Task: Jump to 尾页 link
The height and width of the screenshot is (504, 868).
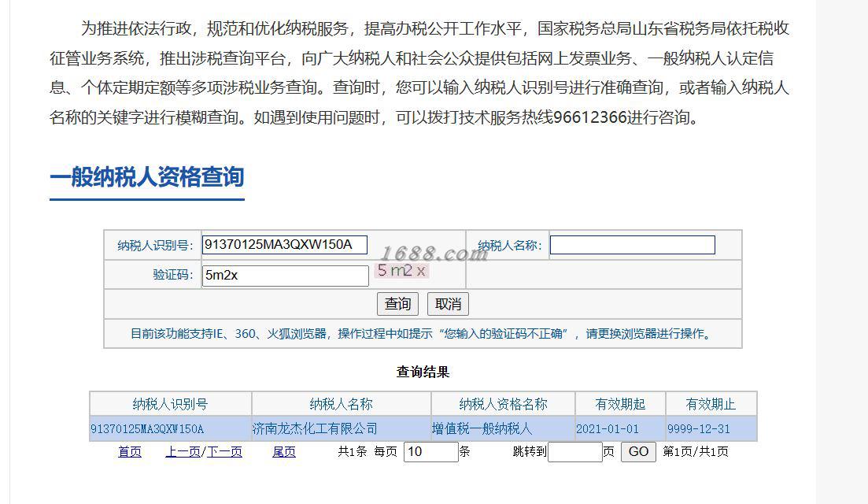Action: [284, 452]
